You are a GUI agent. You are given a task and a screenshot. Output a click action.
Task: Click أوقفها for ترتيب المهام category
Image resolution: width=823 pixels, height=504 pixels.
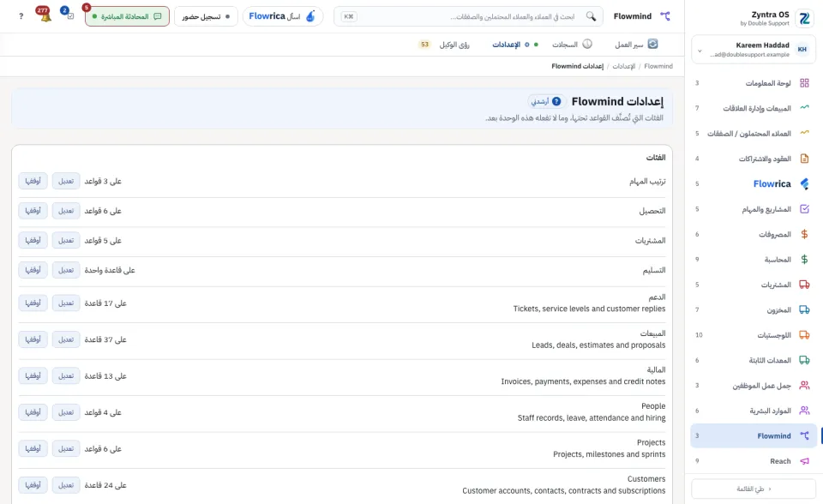33,181
